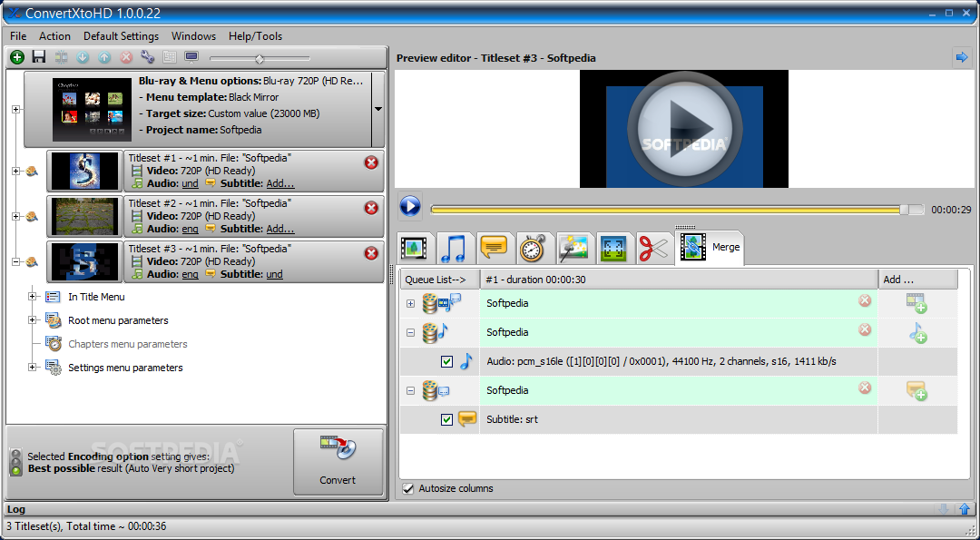Uncheck the Subtitle: srt checkbox
This screenshot has width=980, height=540.
[446, 420]
